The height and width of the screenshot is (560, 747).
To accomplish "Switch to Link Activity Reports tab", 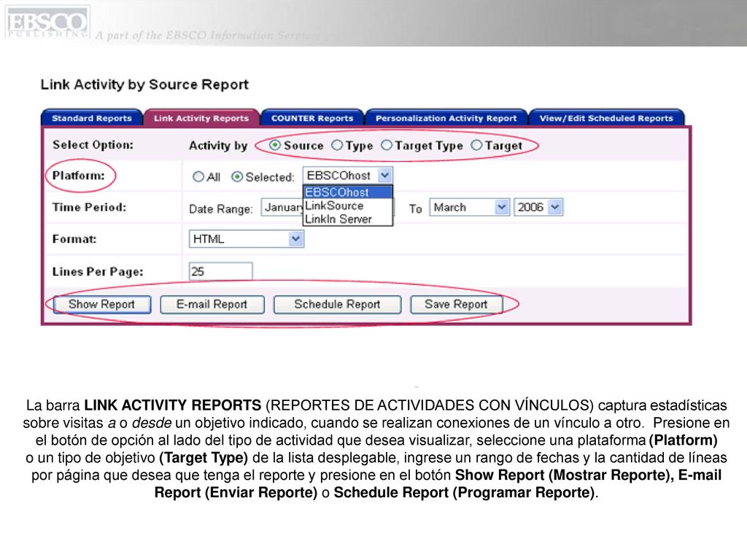I will 201,118.
